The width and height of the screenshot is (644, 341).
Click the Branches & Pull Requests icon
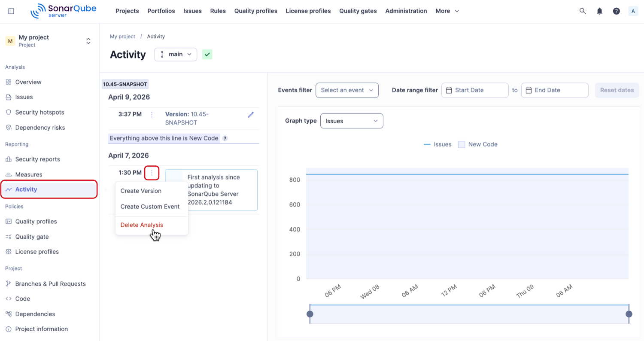pos(8,284)
